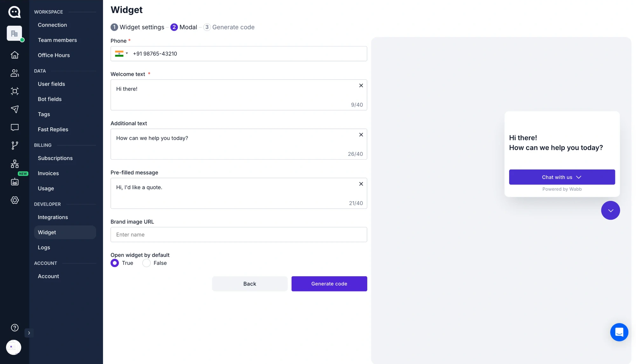Select step 2 Modal
The height and width of the screenshot is (364, 636).
184,27
